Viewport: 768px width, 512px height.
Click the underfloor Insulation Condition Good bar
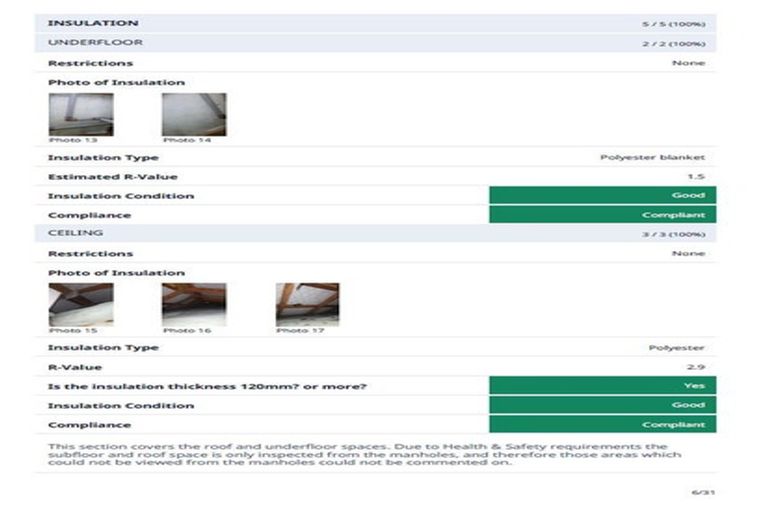pyautogui.click(x=602, y=195)
